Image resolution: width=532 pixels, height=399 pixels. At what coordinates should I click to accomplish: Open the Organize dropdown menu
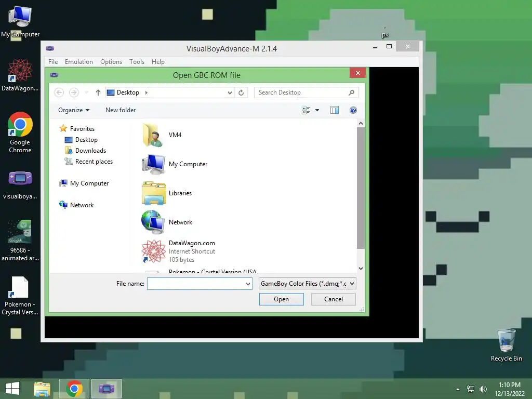(74, 110)
